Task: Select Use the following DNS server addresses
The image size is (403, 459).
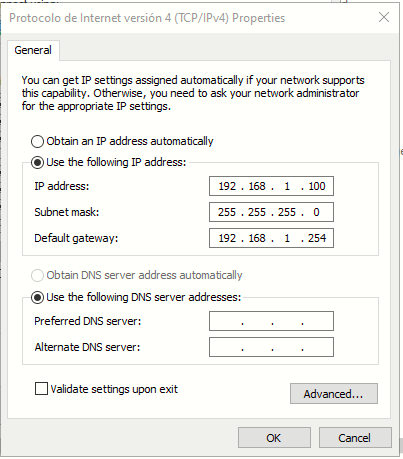Action: pos(37,297)
